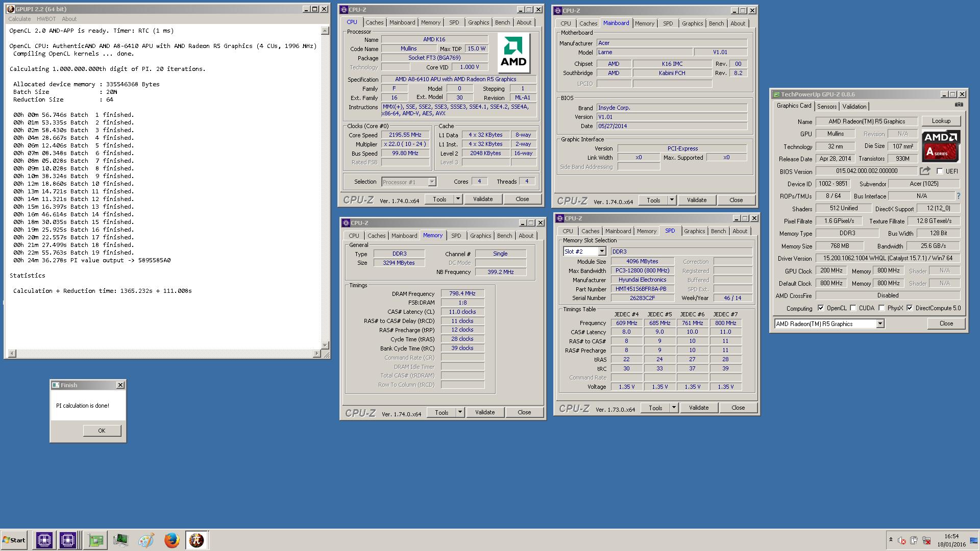Click the CPU-Z SPD window title icon
980x551 pixels.
[559, 218]
